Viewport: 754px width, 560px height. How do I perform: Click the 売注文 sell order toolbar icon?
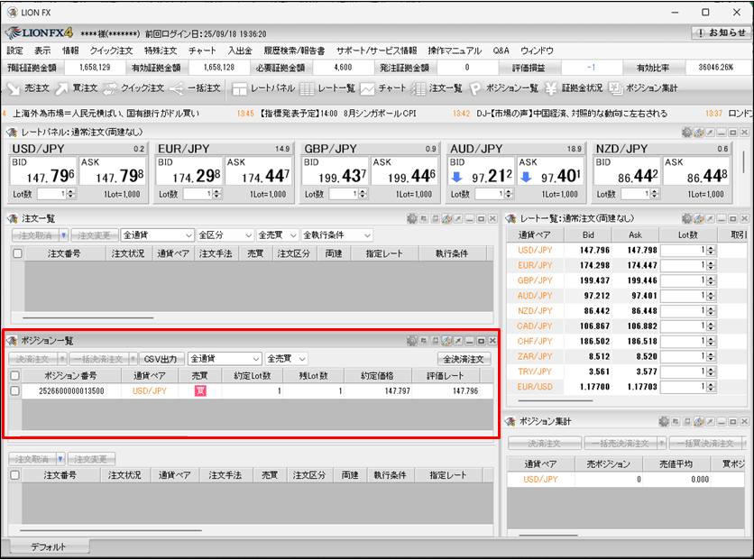(x=28, y=88)
